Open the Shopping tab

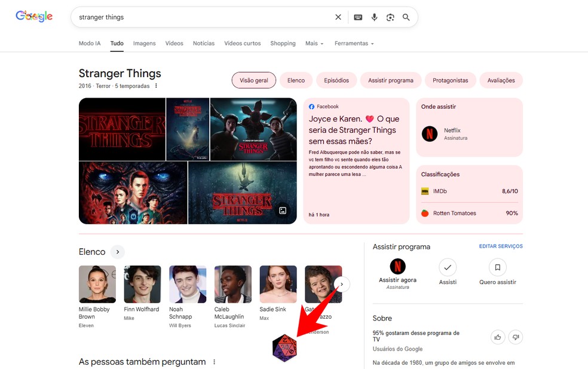click(x=283, y=43)
